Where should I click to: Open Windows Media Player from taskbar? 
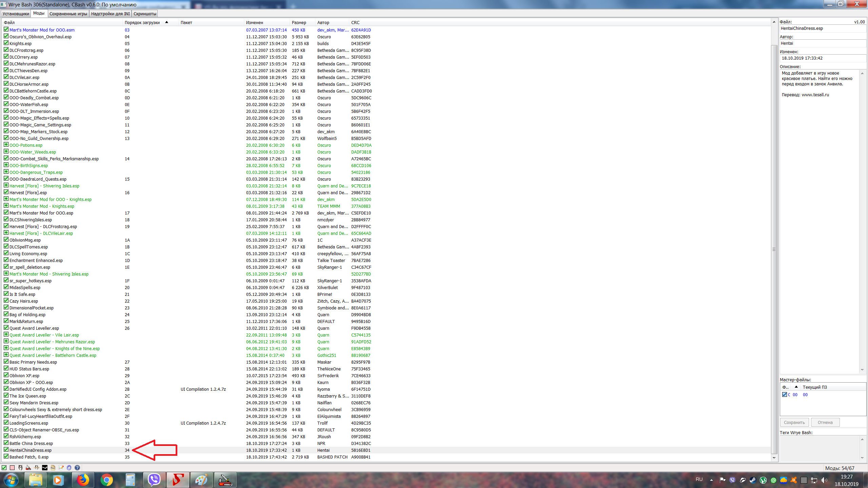[58, 480]
